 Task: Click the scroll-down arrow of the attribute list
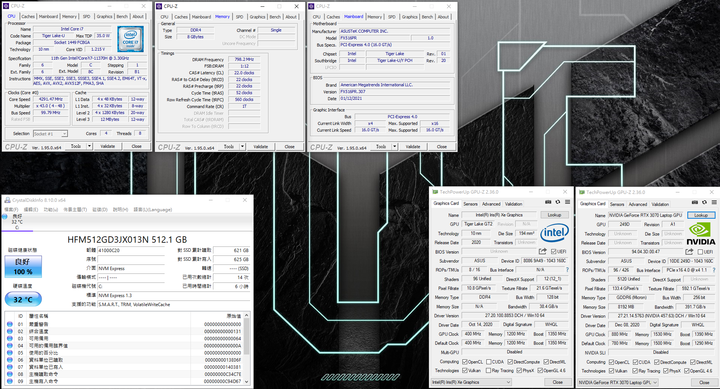point(247,381)
